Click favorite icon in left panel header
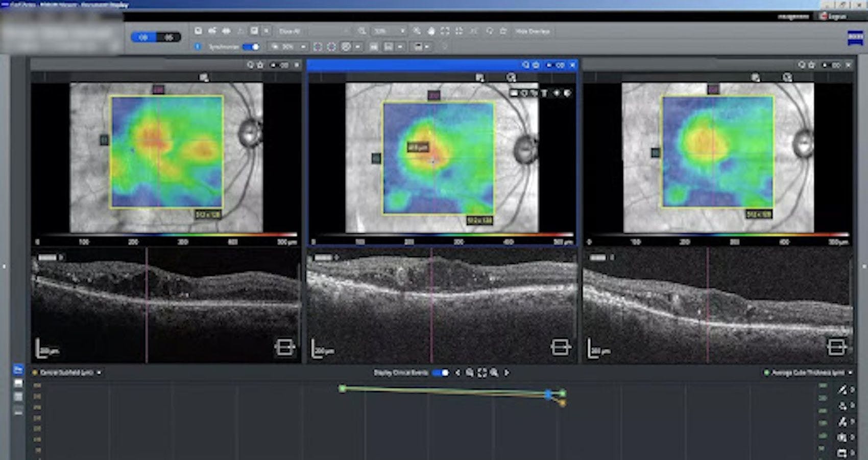This screenshot has height=460, width=868. click(x=260, y=65)
